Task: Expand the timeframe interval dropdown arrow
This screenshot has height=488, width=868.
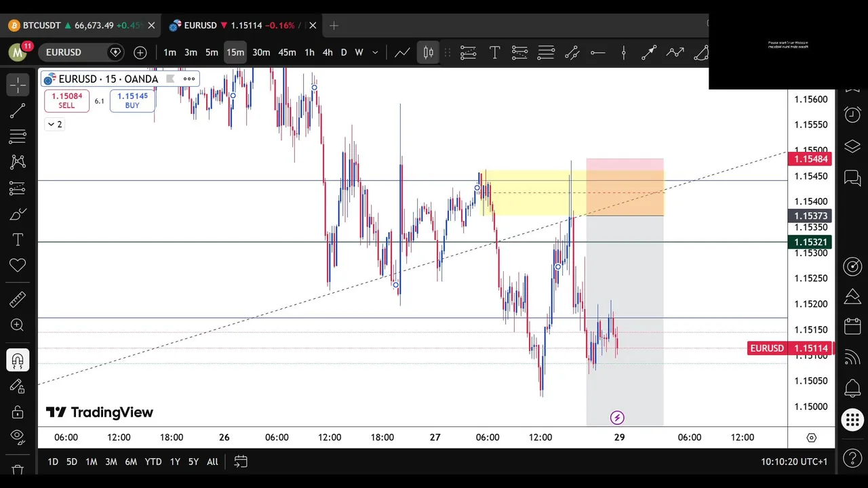Action: [x=375, y=52]
